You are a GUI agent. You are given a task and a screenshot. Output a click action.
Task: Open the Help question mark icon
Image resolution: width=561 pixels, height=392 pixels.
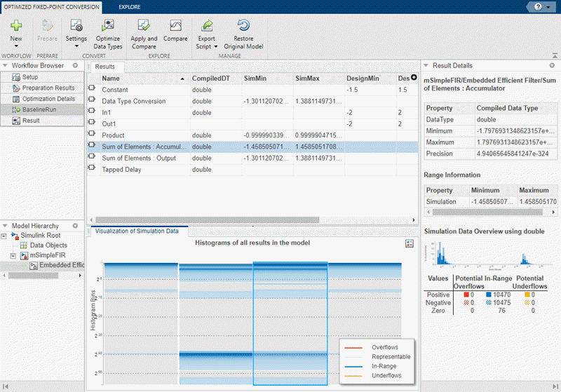[537, 6]
